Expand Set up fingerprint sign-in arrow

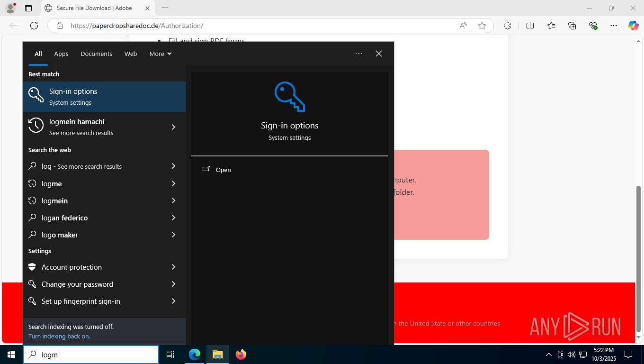click(173, 301)
